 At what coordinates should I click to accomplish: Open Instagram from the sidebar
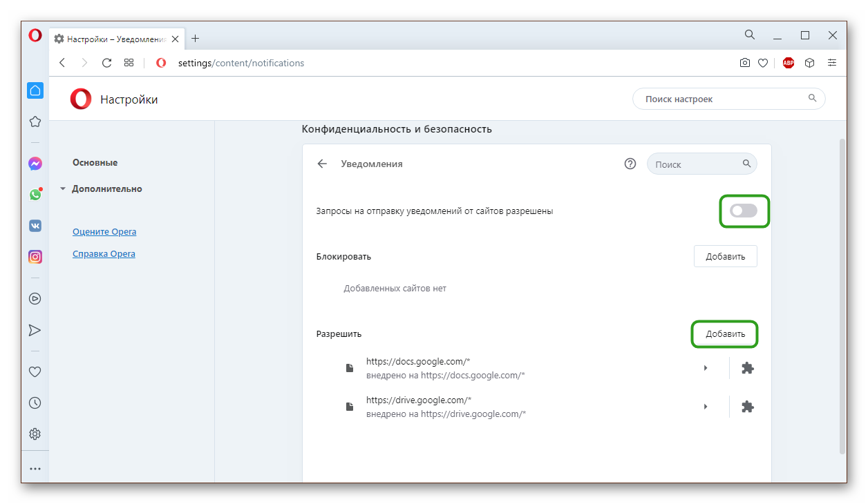click(35, 257)
